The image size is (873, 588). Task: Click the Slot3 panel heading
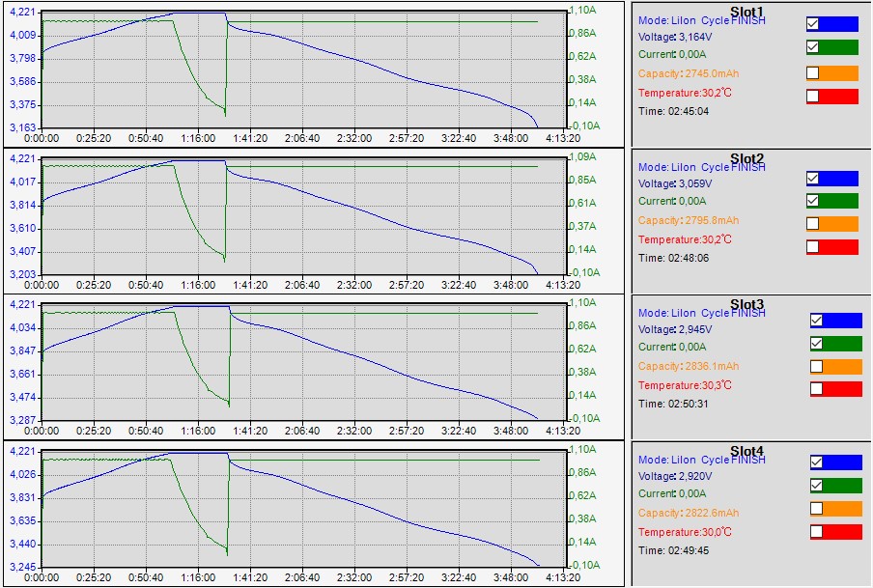click(x=746, y=304)
